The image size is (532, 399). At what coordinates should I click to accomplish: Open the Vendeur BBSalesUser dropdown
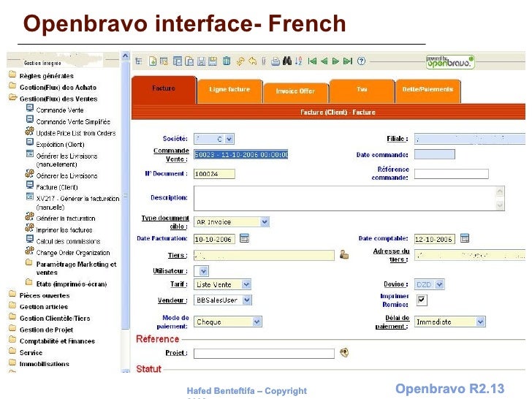pyautogui.click(x=247, y=300)
